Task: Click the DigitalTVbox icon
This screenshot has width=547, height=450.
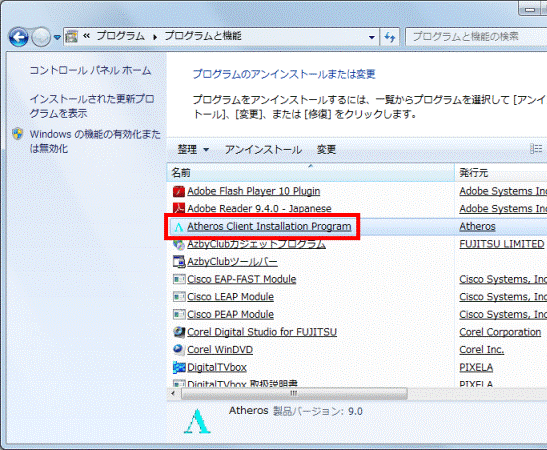Action: click(x=179, y=367)
